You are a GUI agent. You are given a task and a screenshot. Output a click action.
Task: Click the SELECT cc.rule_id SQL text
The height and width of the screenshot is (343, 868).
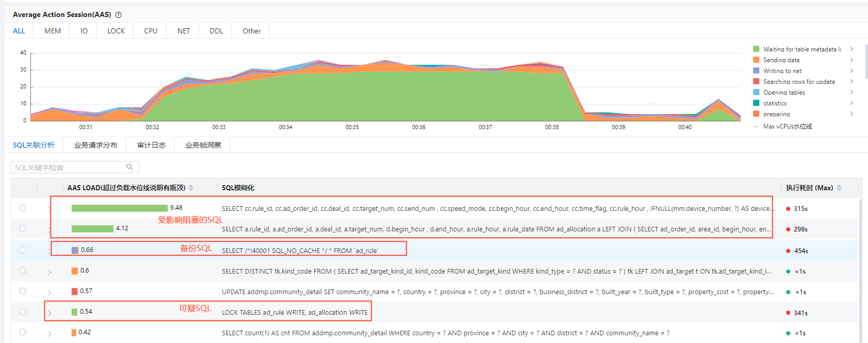[x=498, y=209]
